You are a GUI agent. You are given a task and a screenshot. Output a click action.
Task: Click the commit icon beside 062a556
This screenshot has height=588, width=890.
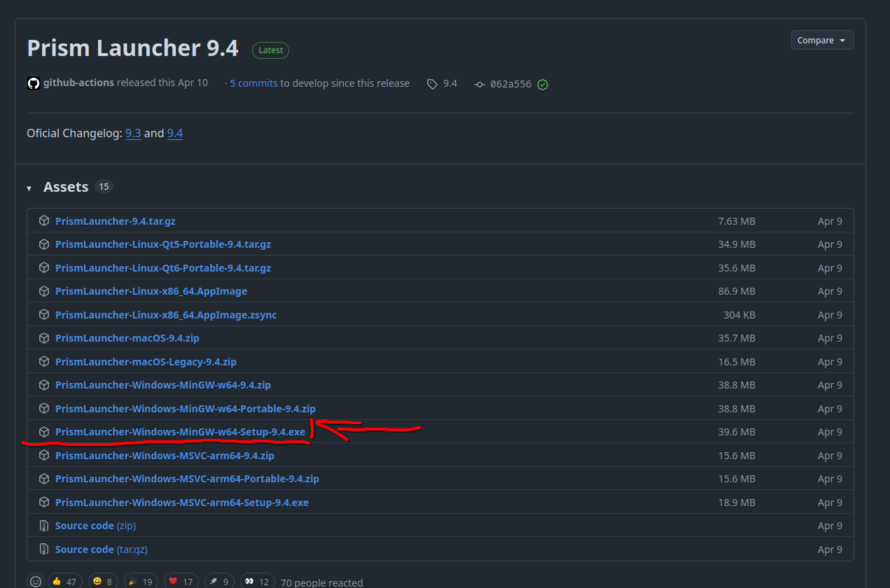480,84
